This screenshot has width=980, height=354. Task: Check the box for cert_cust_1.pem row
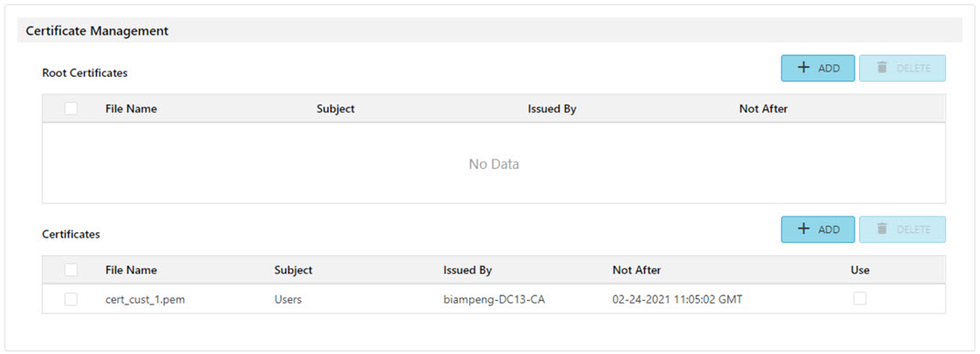click(71, 299)
